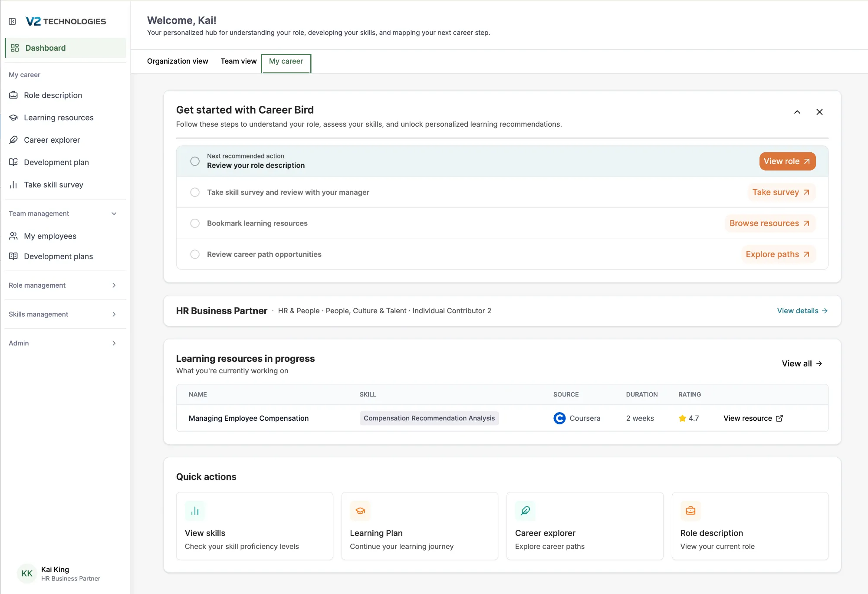
Task: Open Development plans via the open-book icon
Action: 13,256
